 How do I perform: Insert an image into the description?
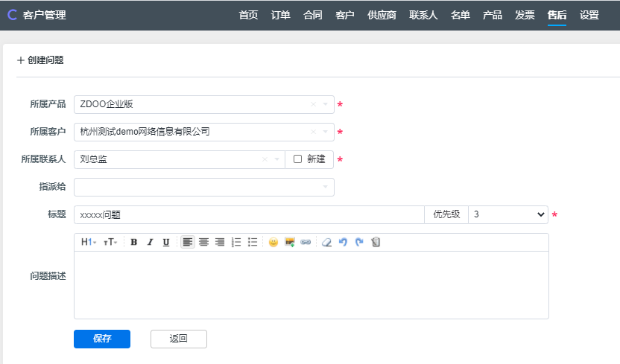point(290,242)
